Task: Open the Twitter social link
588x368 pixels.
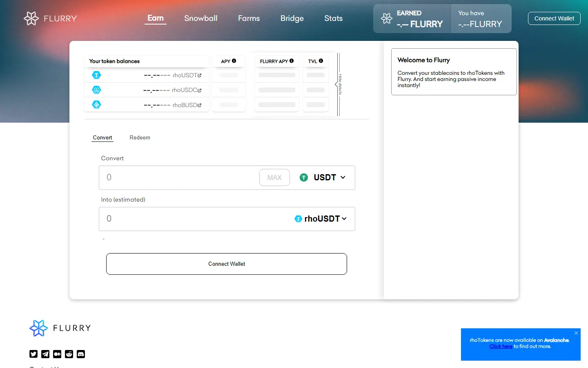Action: (33, 354)
